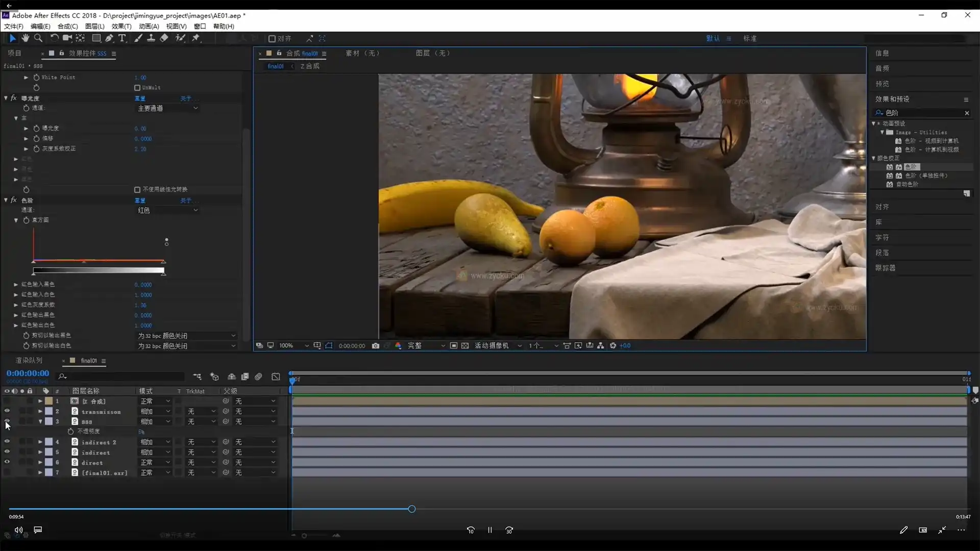980x551 pixels.
Task: Click the video progress slider handle
Action: tap(412, 509)
